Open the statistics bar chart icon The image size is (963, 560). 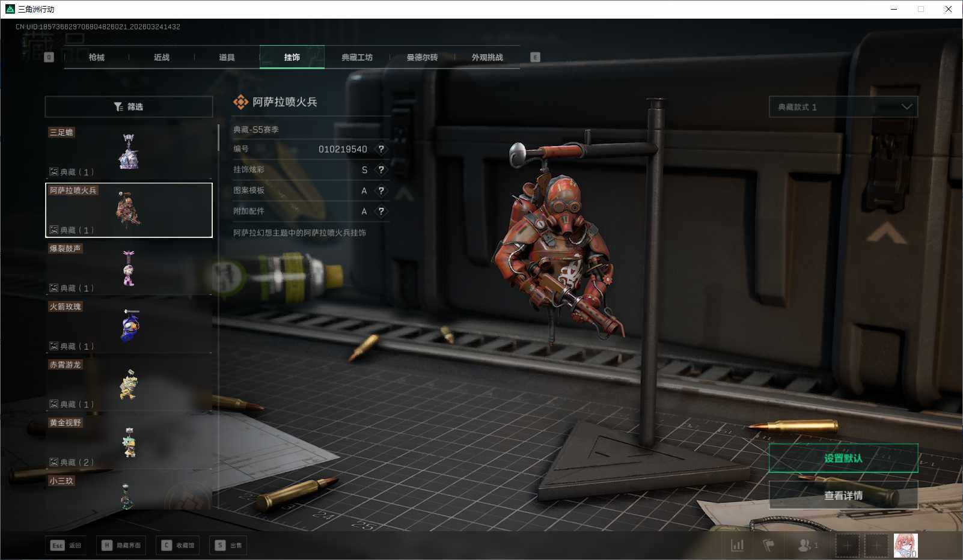(737, 545)
